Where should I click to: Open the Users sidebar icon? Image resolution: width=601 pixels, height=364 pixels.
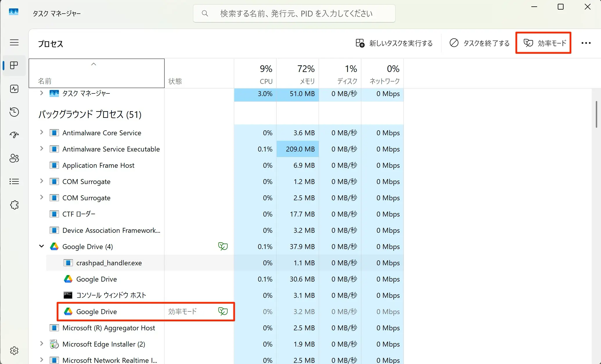tap(14, 158)
